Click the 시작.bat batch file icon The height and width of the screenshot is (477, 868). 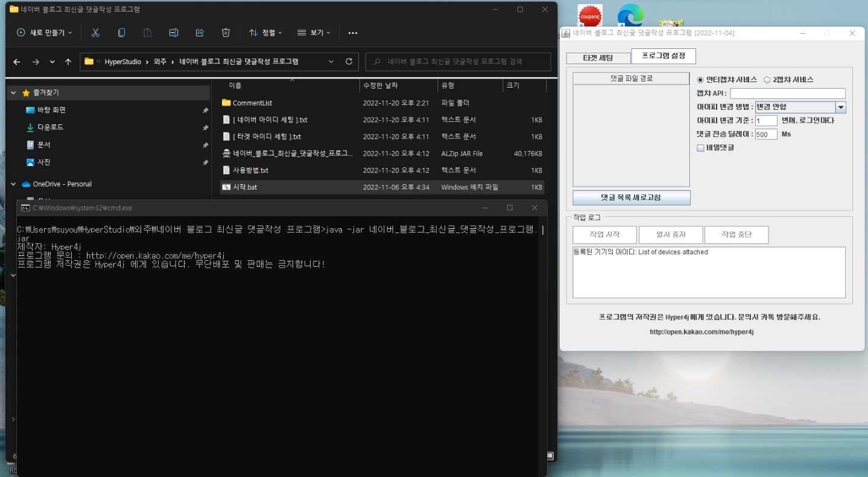pos(226,187)
